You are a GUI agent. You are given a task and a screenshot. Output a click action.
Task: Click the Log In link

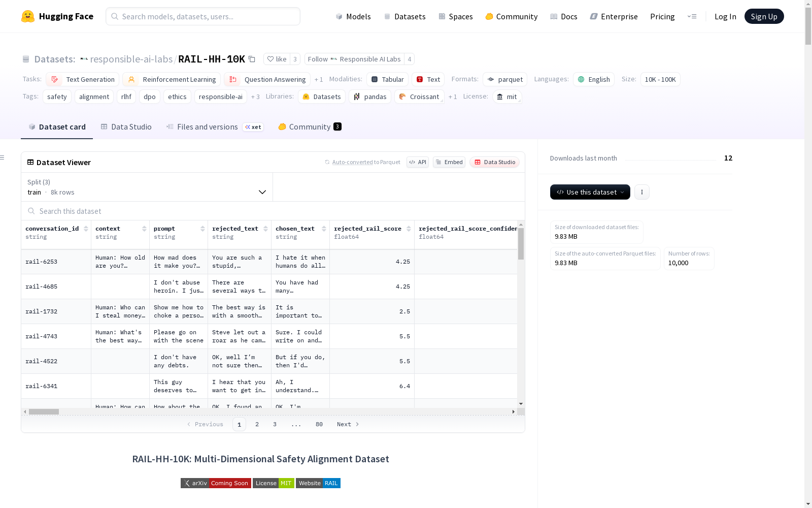725,16
